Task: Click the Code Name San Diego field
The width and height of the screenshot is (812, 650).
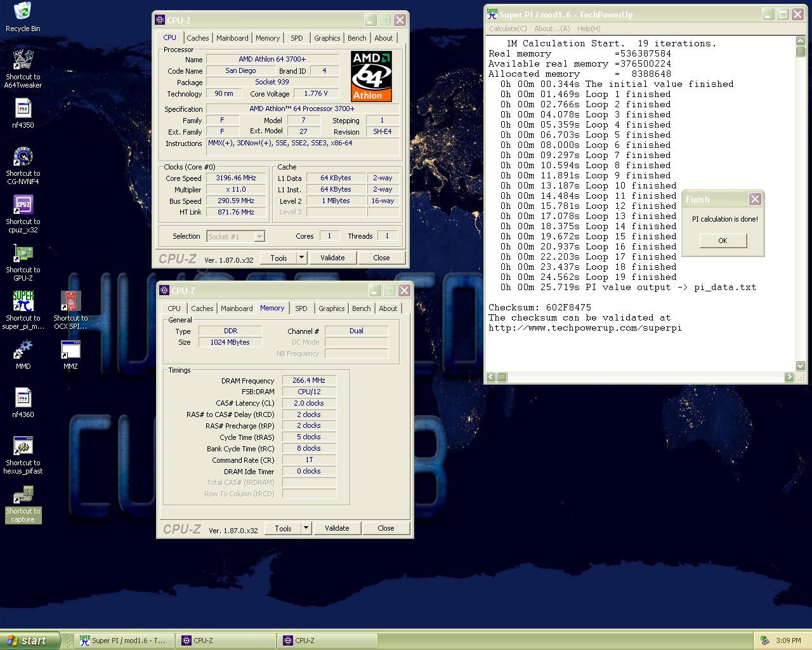Action: (240, 70)
